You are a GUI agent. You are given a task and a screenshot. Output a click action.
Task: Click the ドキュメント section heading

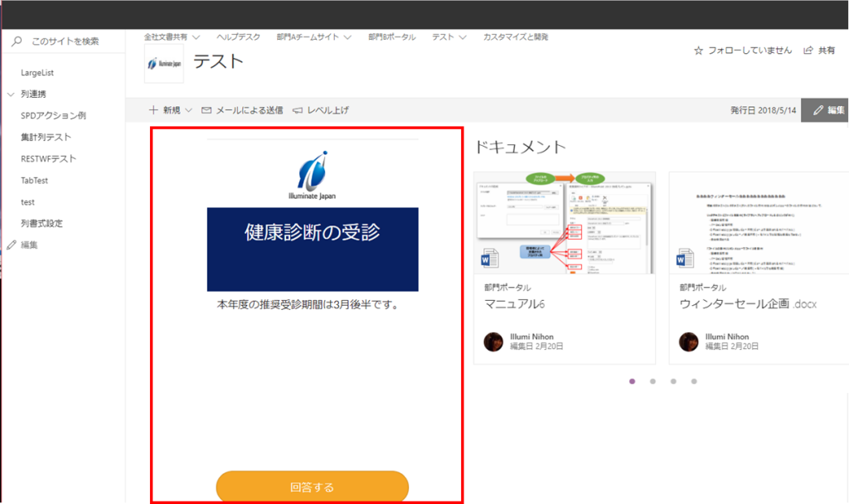(521, 148)
